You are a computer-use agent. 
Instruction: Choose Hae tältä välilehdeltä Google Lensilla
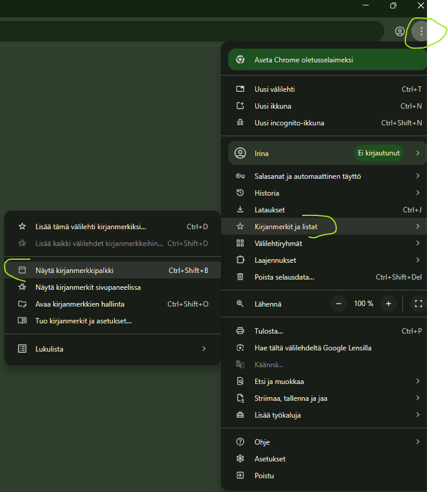(x=324, y=347)
